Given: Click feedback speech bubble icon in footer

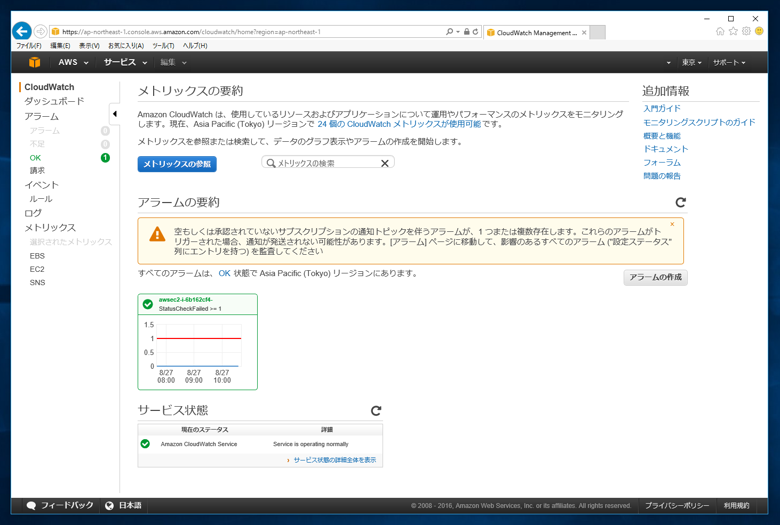Looking at the screenshot, I should pyautogui.click(x=31, y=505).
